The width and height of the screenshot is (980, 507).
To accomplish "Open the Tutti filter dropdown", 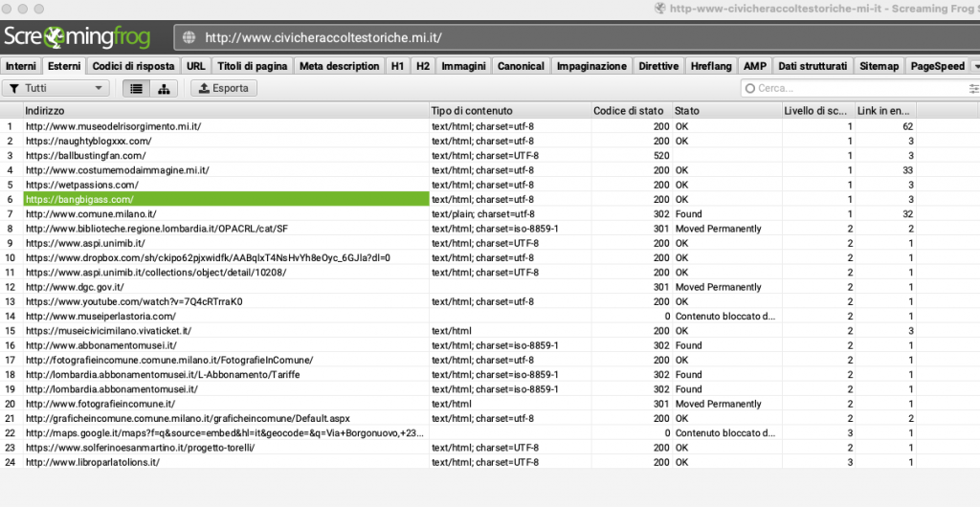I will 56,88.
